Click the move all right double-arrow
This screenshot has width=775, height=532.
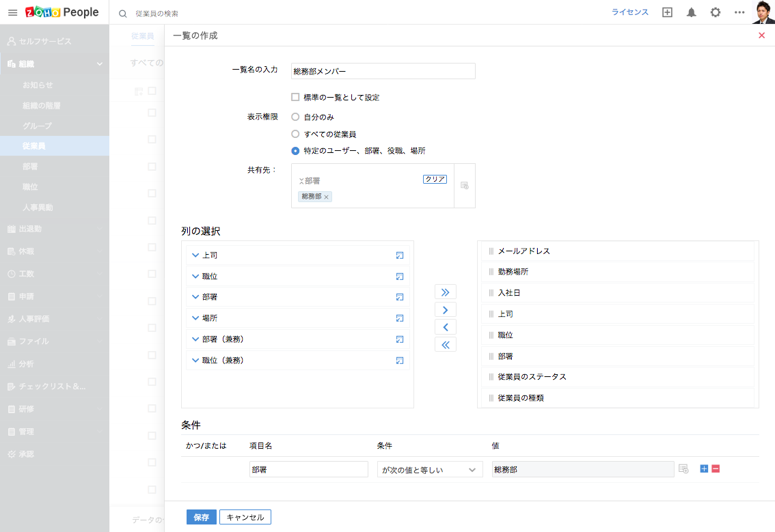(x=446, y=292)
